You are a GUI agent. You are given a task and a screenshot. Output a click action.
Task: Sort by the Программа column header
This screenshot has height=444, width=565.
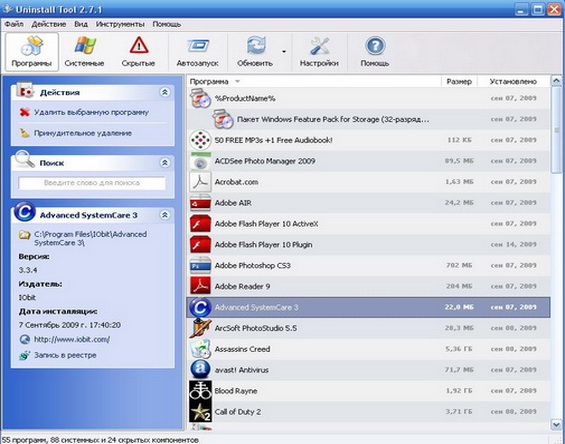pyautogui.click(x=209, y=81)
